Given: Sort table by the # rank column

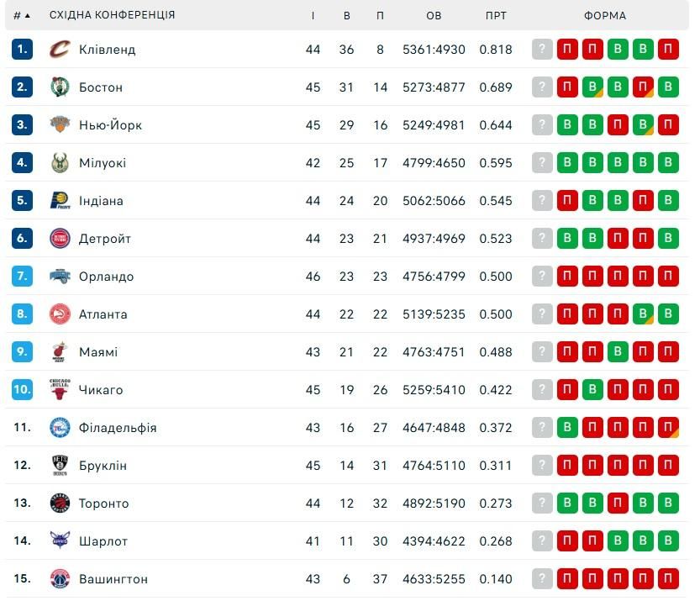Looking at the screenshot, I should [x=21, y=15].
